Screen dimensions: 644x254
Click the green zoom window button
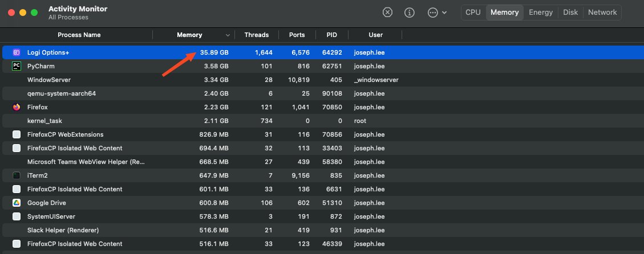[34, 13]
